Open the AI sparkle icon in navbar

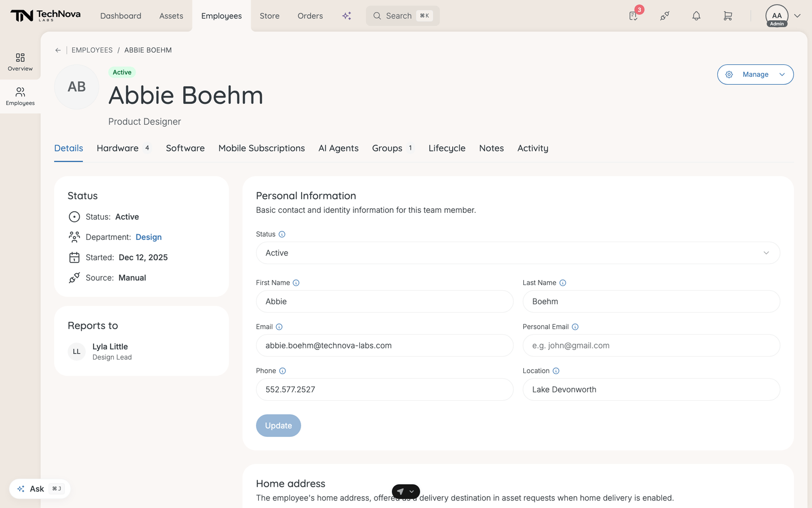pyautogui.click(x=347, y=16)
